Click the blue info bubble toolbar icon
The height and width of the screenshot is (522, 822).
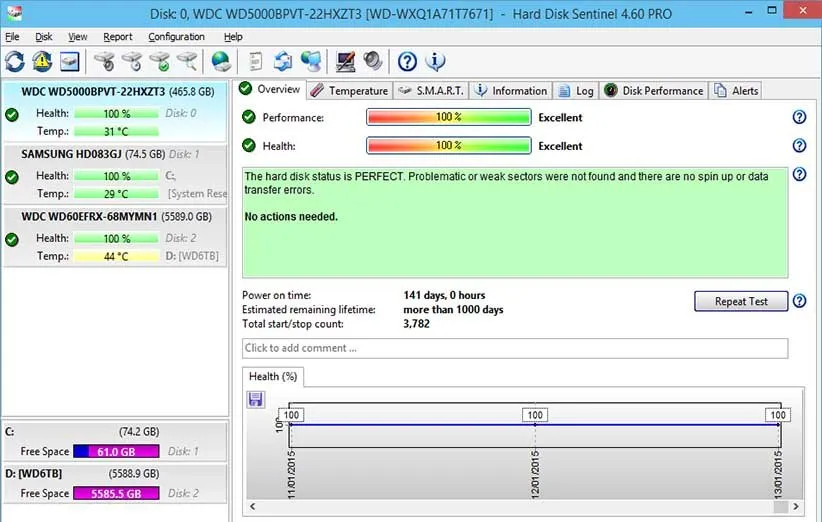(x=435, y=62)
